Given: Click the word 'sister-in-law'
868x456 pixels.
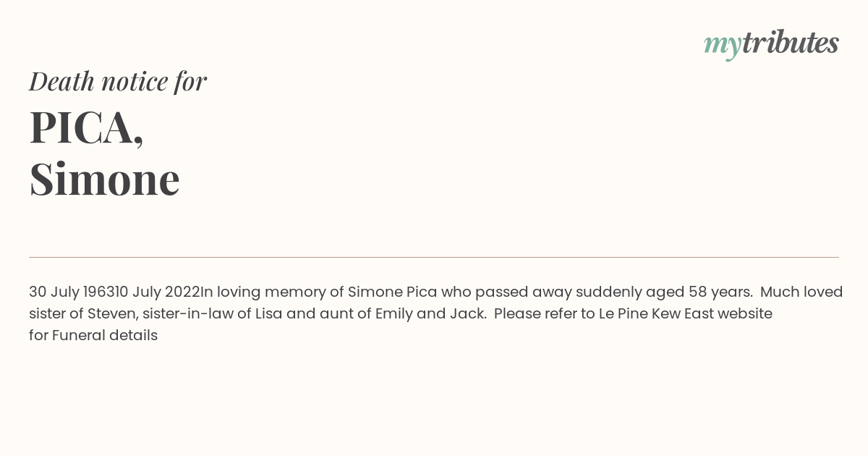Looking at the screenshot, I should tap(188, 313).
